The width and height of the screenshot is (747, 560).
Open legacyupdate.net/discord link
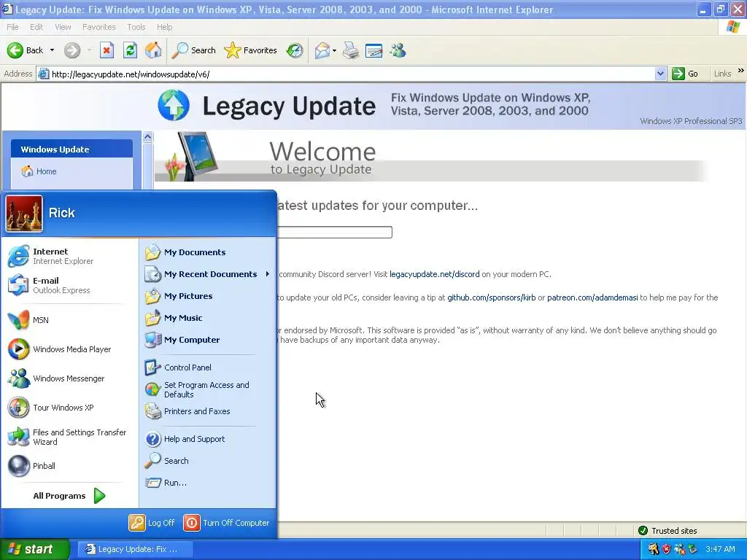(x=435, y=274)
